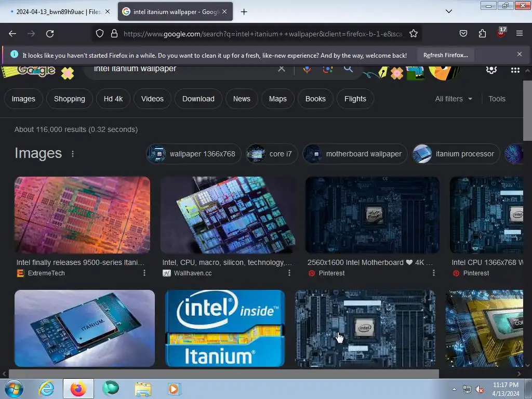Screen dimensions: 532x399
Task: Open the Firefox hamburger application menu
Action: point(520,34)
